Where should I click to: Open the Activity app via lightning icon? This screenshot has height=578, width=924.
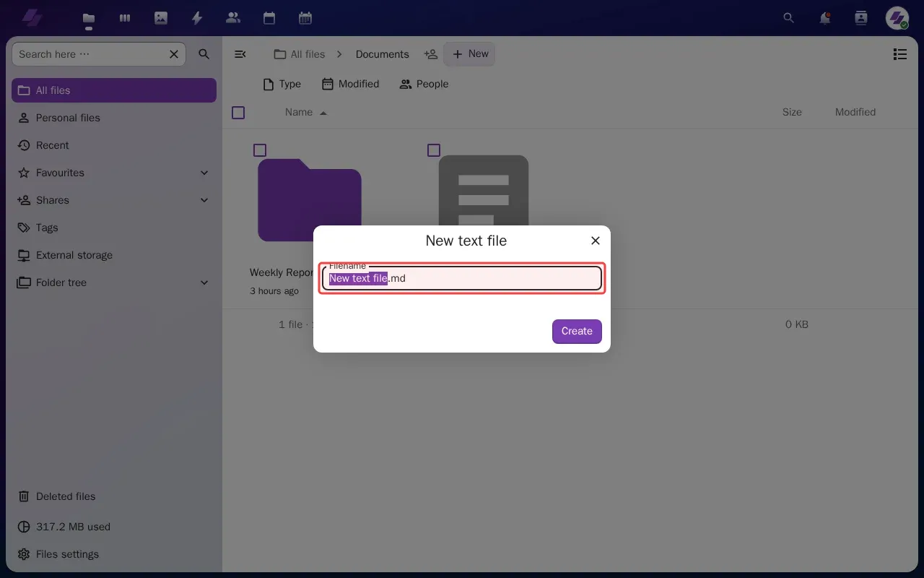pos(197,18)
